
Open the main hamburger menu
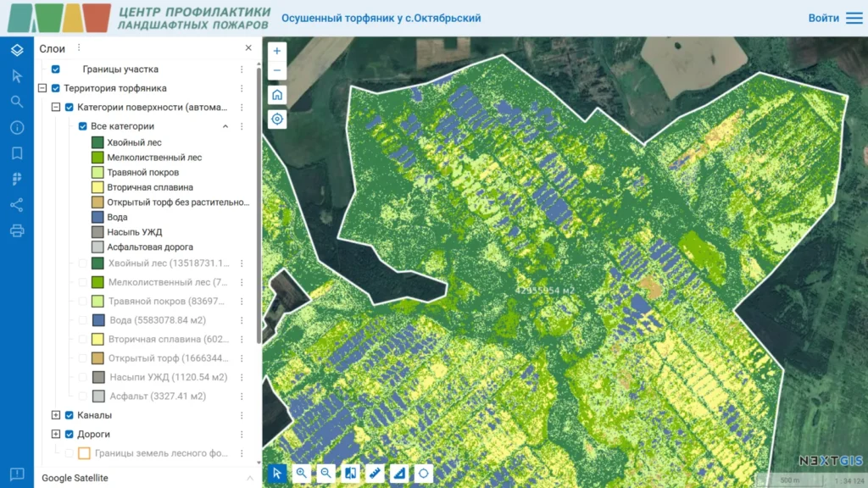tap(854, 18)
